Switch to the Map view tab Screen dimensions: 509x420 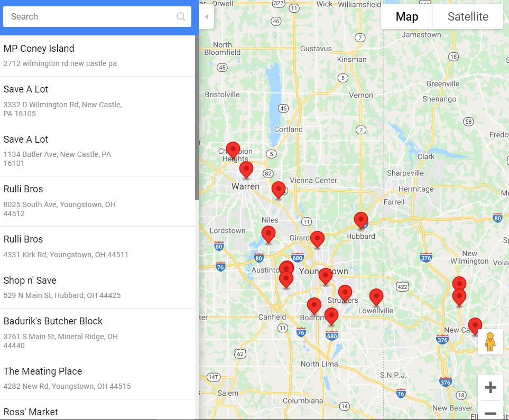tap(407, 16)
